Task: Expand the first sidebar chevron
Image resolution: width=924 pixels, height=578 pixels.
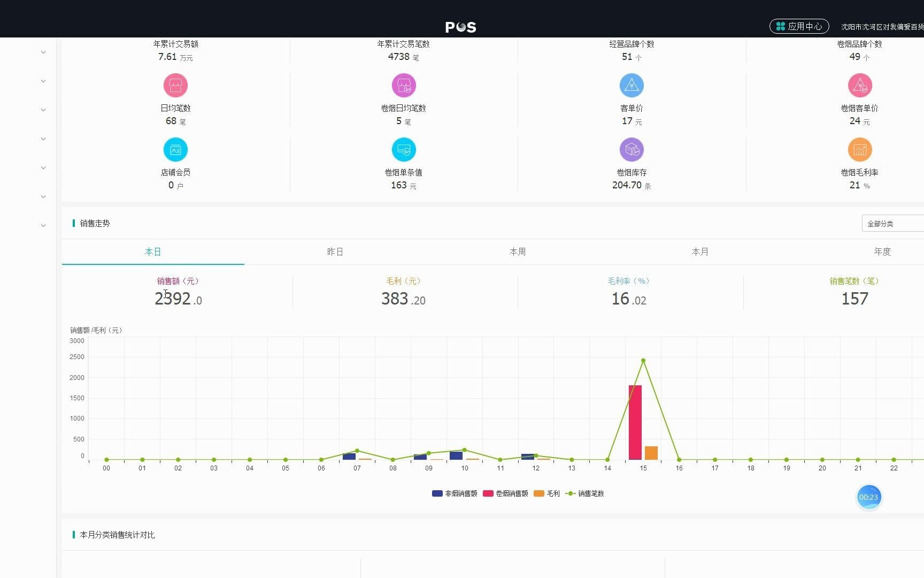Action: [x=43, y=52]
